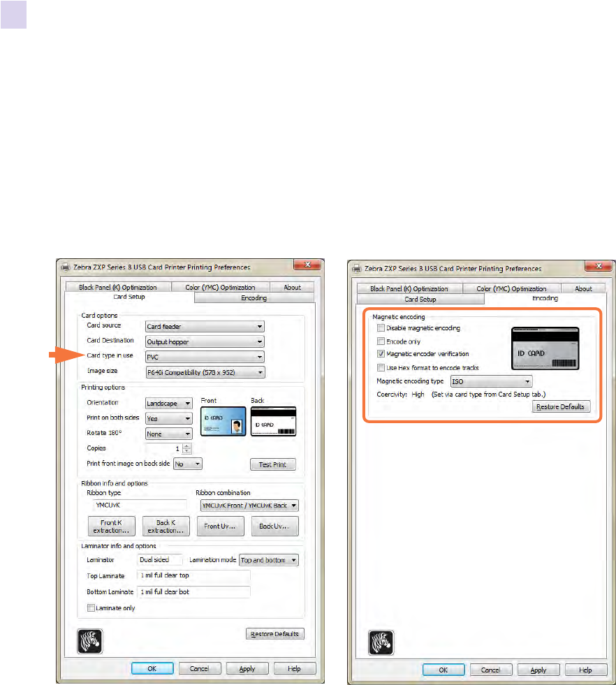Image resolution: width=616 pixels, height=685 pixels.
Task: Click magnetic stripe ID card image in Encoding tab
Action: (545, 348)
